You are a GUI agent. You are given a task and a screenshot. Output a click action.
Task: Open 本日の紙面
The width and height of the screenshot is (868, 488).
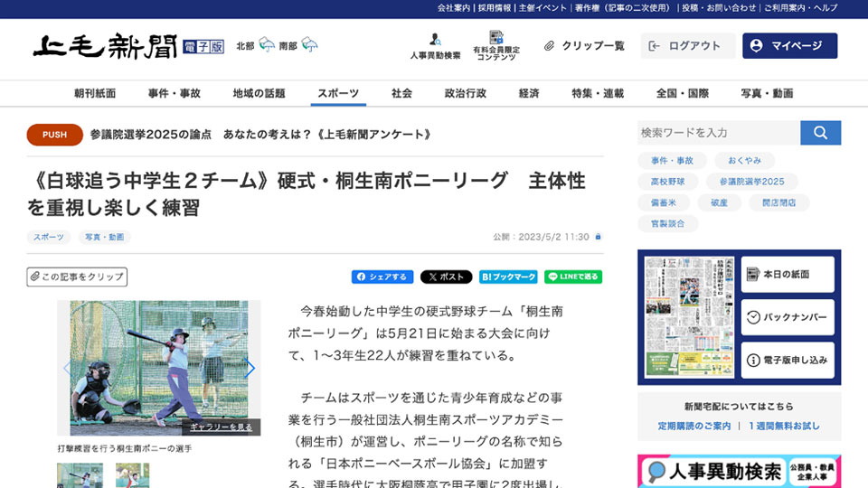click(x=788, y=274)
